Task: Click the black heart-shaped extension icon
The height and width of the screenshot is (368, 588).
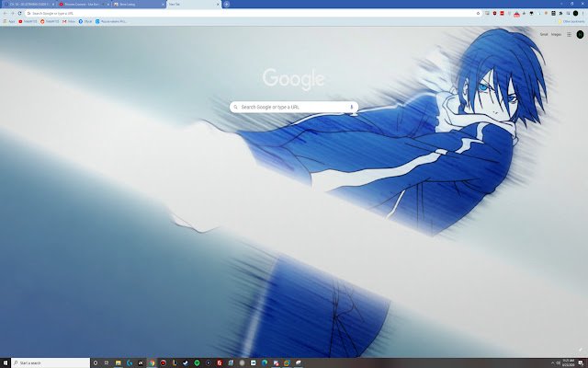Action: tap(531, 13)
